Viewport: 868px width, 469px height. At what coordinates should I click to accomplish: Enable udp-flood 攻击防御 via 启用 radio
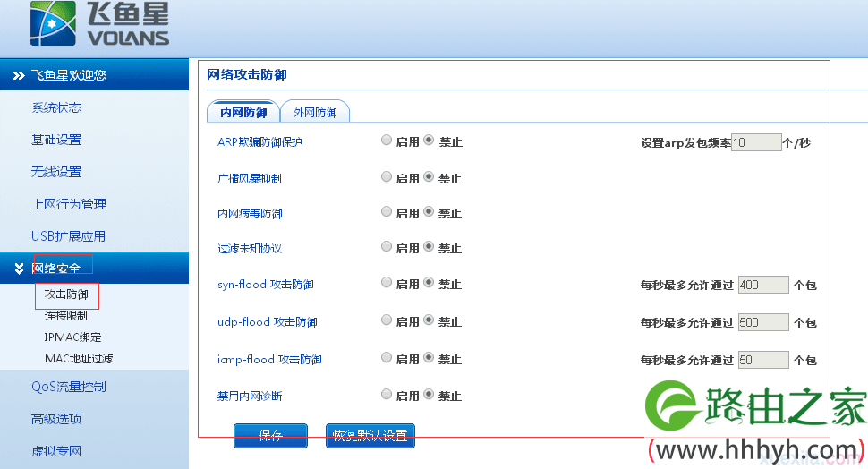tap(387, 320)
